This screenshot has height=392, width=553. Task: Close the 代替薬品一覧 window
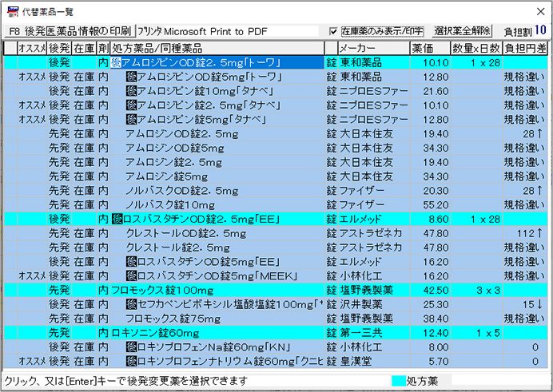coord(540,12)
